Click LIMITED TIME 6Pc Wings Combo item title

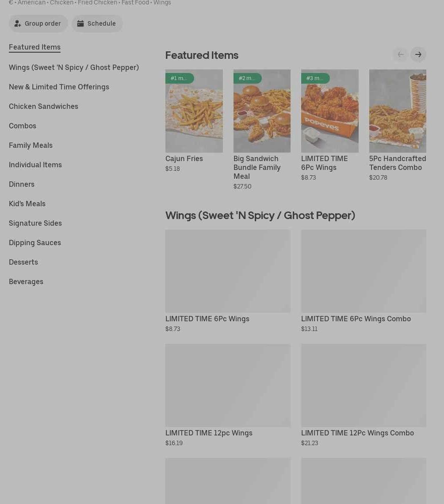[x=356, y=319]
